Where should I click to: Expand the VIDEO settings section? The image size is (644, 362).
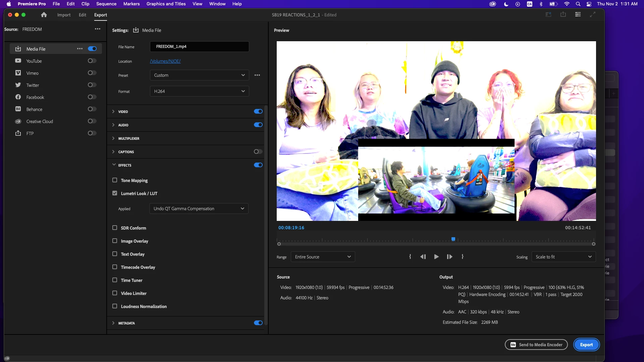pyautogui.click(x=113, y=112)
